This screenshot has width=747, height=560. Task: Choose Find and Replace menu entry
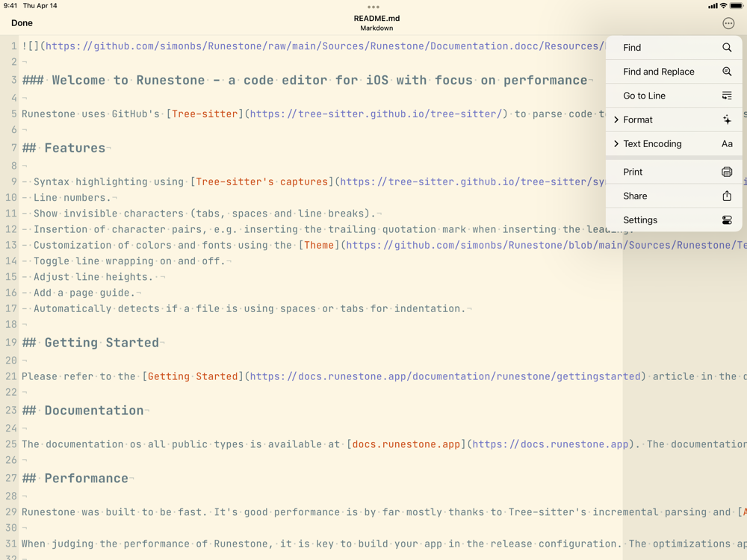pos(674,72)
